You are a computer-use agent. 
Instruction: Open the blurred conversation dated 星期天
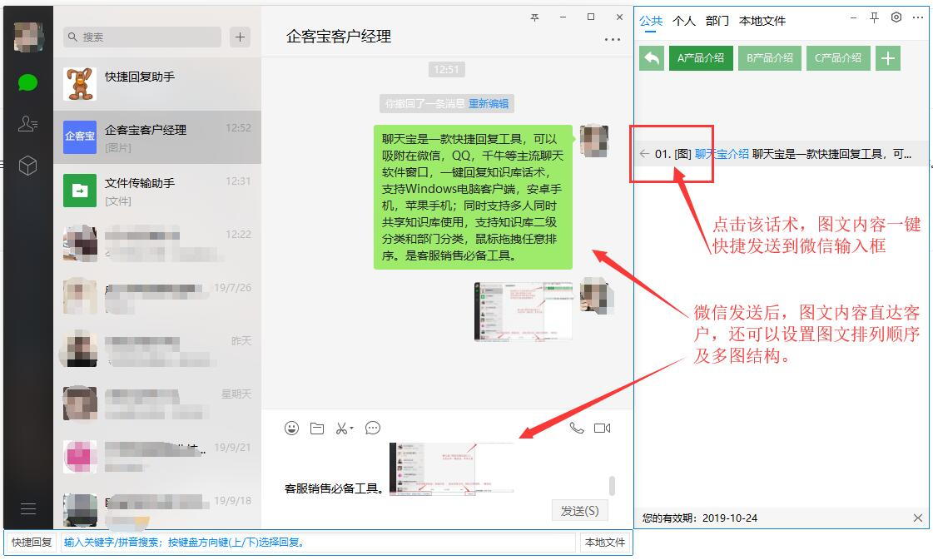(x=157, y=404)
